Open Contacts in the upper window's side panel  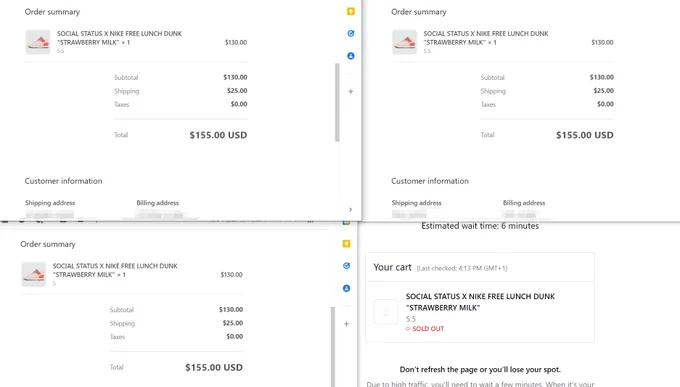coord(351,56)
